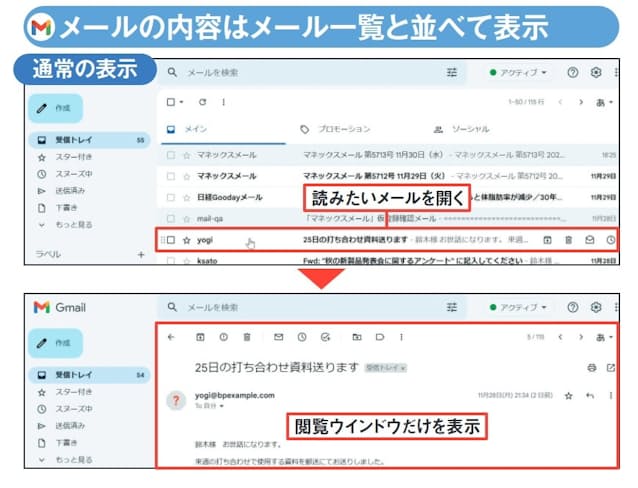Image resolution: width=638 pixels, height=488 pixels.
Task: Open あ input tools dropdown in inbox list view
Action: coord(605,102)
